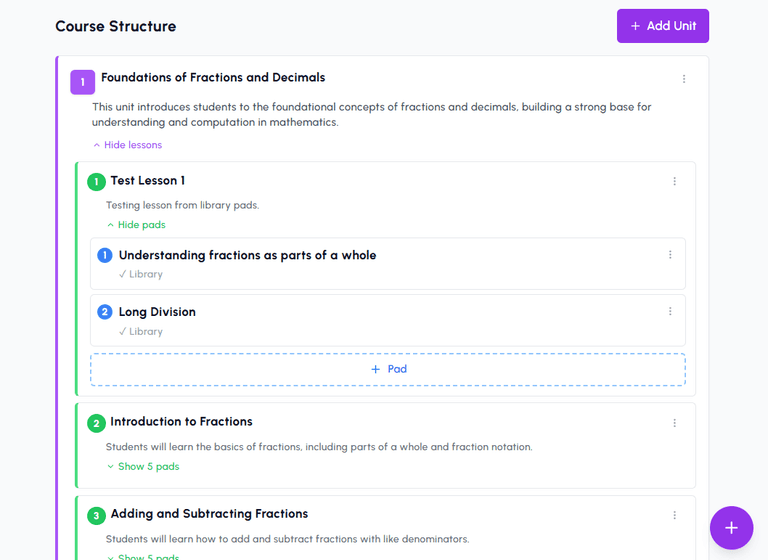
Task: Click blue badge 2 beside Long Division
Action: (105, 312)
